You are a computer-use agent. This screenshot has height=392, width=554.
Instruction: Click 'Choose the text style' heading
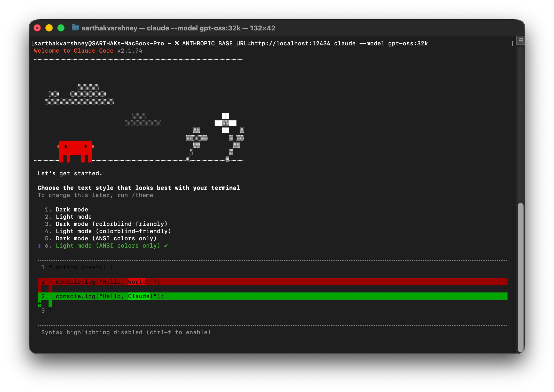pos(139,188)
